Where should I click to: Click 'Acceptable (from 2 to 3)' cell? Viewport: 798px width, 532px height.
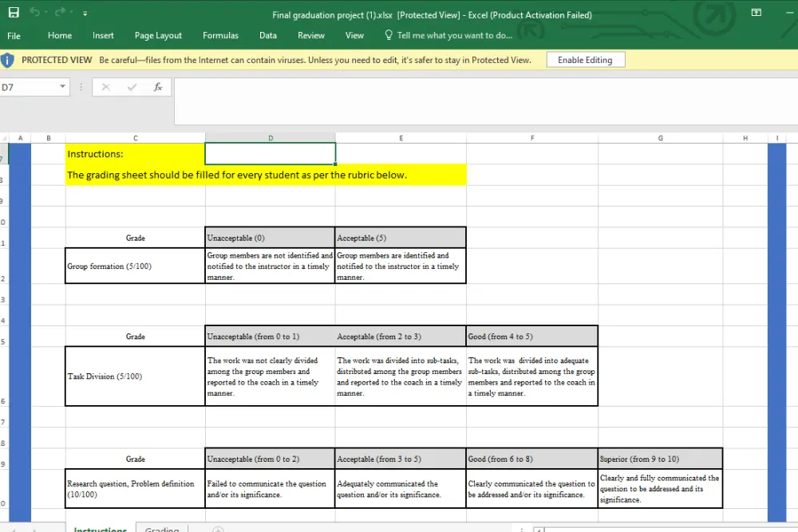(x=401, y=336)
